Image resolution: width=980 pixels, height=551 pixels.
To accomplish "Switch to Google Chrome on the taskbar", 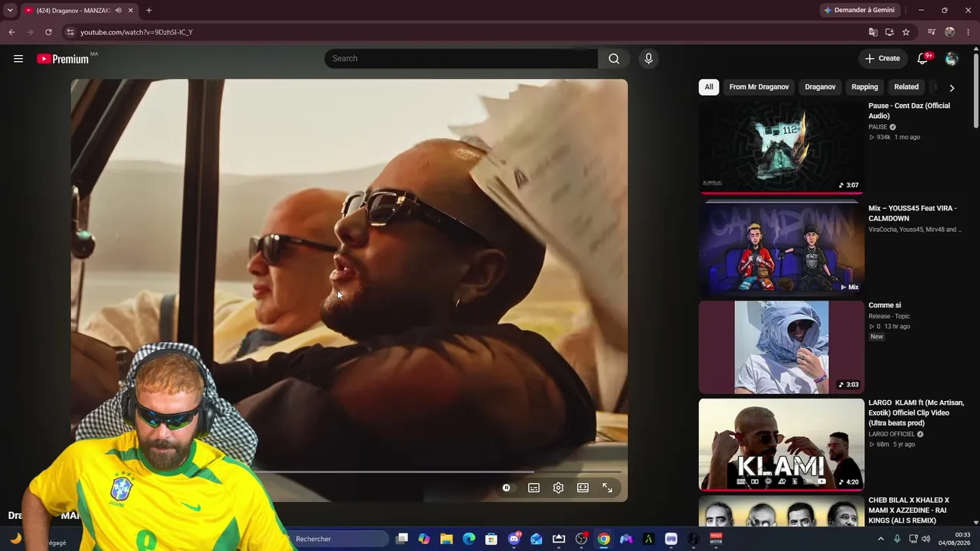I will [604, 539].
